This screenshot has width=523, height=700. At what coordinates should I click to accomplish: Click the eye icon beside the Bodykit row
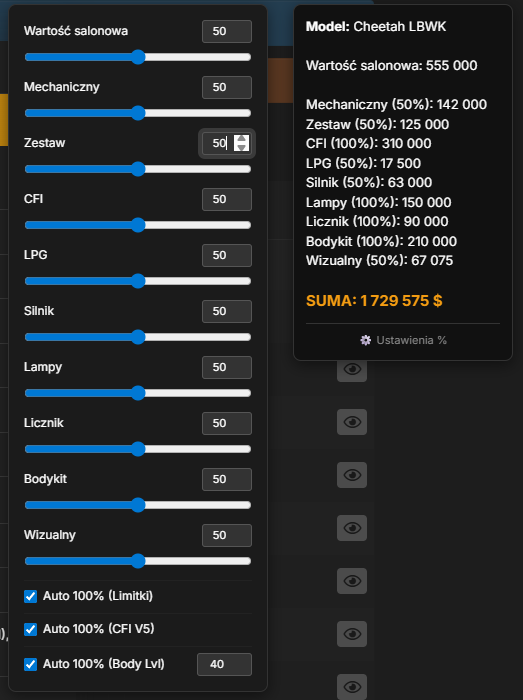[x=352, y=475]
